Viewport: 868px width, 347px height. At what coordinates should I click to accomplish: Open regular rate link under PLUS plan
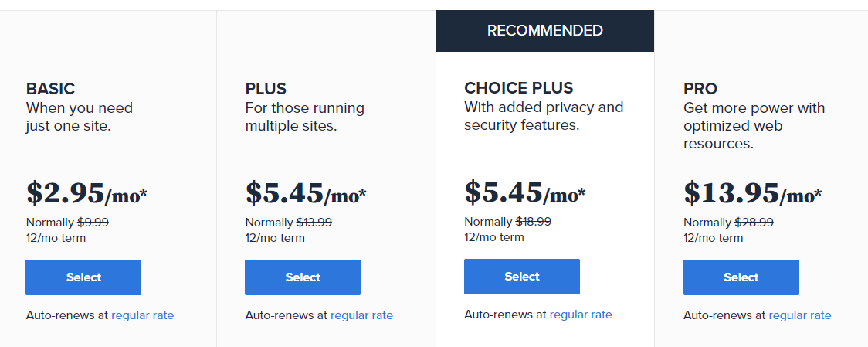pos(361,315)
